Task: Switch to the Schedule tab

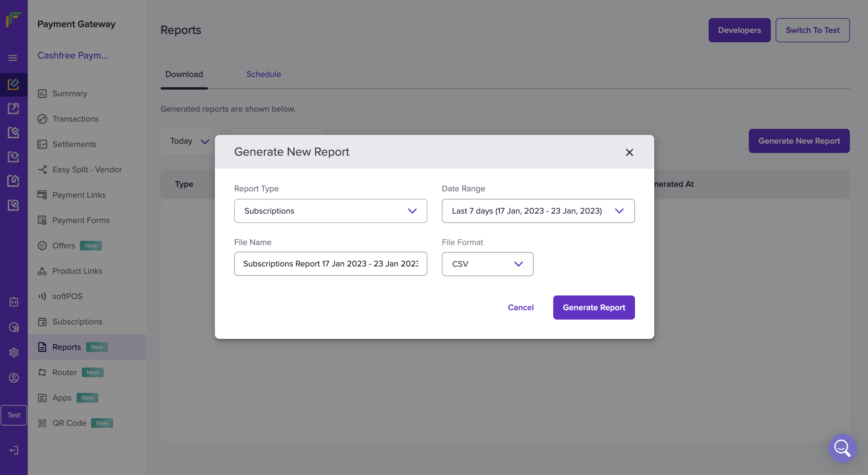Action: pos(263,74)
